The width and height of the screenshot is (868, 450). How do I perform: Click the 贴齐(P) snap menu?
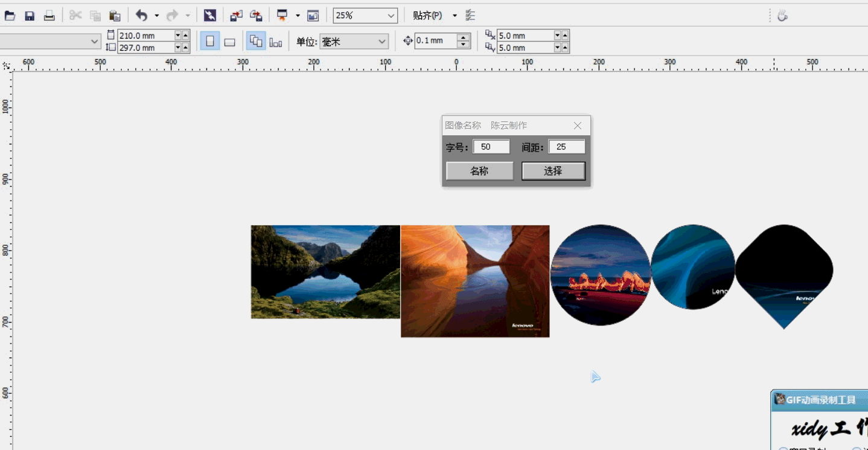tap(427, 16)
